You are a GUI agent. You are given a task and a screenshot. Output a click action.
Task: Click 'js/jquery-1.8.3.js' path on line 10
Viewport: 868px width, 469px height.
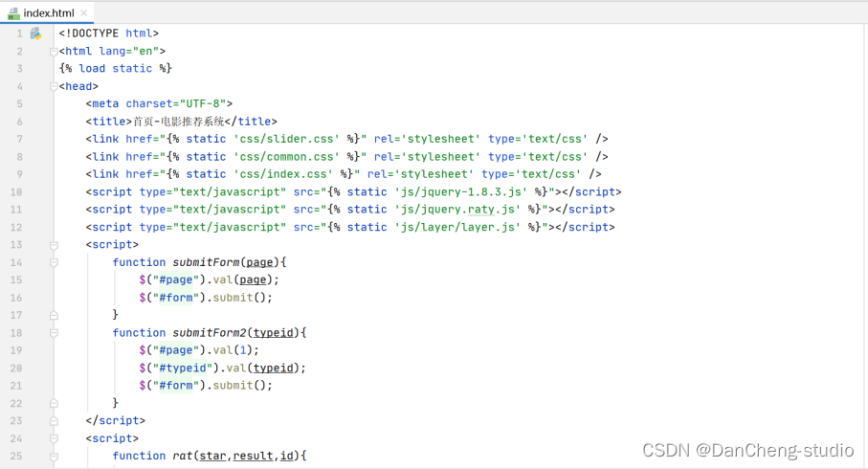(460, 191)
